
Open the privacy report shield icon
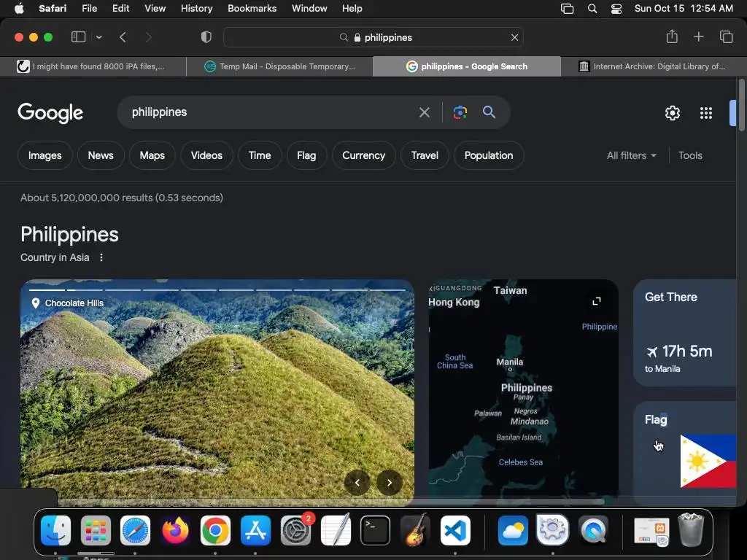click(x=206, y=37)
